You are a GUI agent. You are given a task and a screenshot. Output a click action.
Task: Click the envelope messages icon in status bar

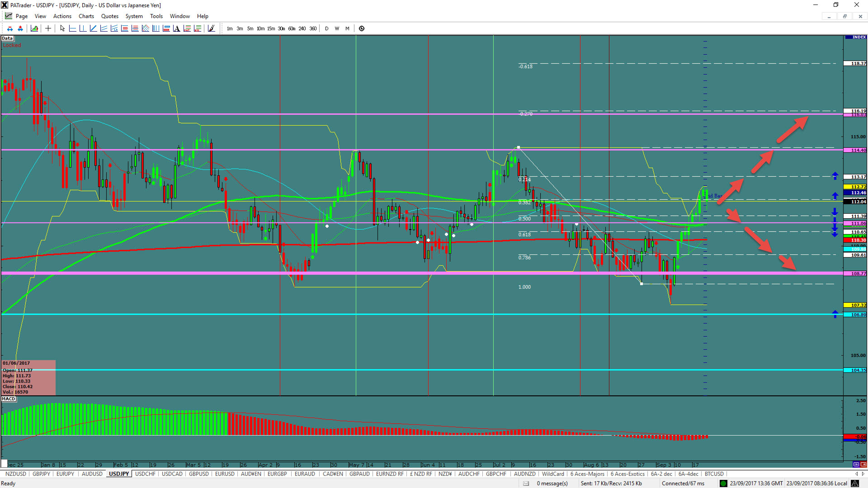526,483
